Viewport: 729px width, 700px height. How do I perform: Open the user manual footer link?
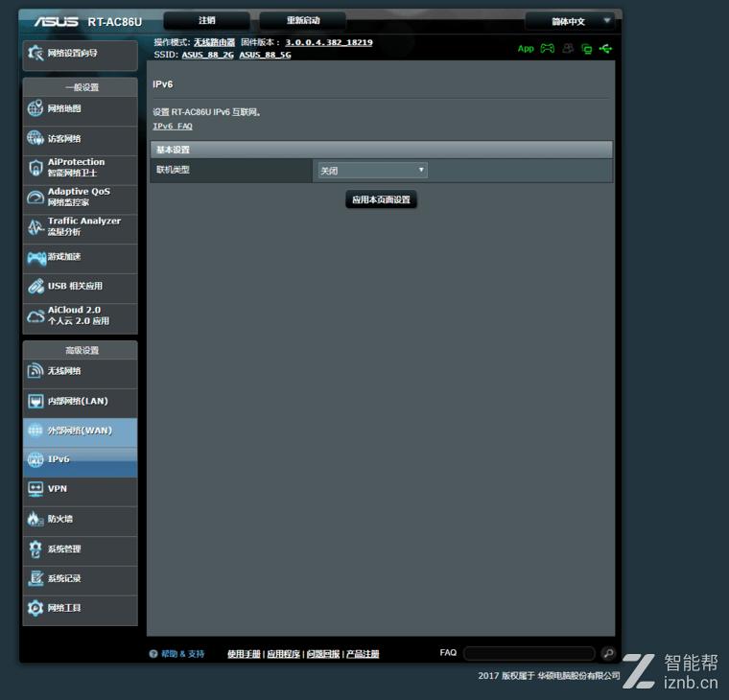tap(244, 654)
